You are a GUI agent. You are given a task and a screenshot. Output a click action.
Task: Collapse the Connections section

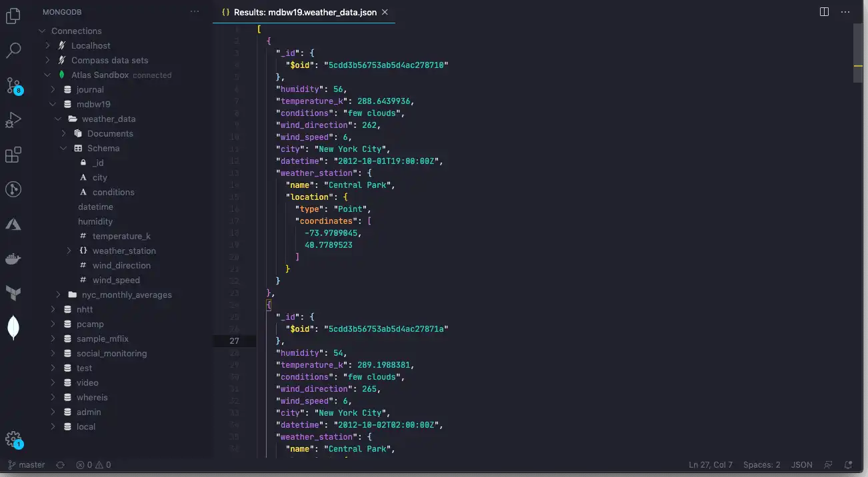click(41, 31)
